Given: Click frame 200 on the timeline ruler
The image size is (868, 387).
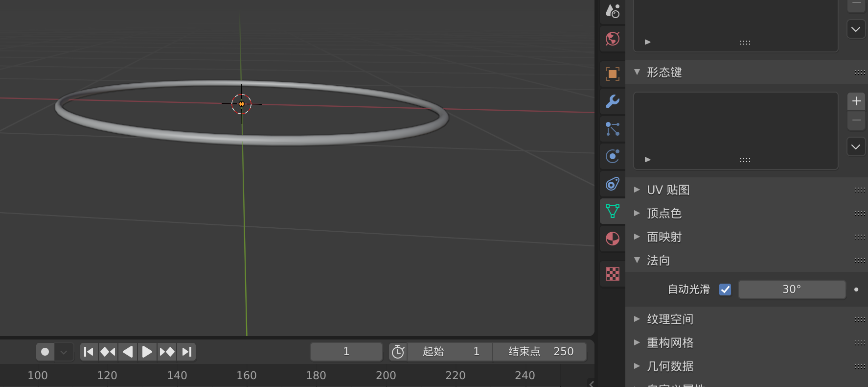Looking at the screenshot, I should pyautogui.click(x=386, y=375).
